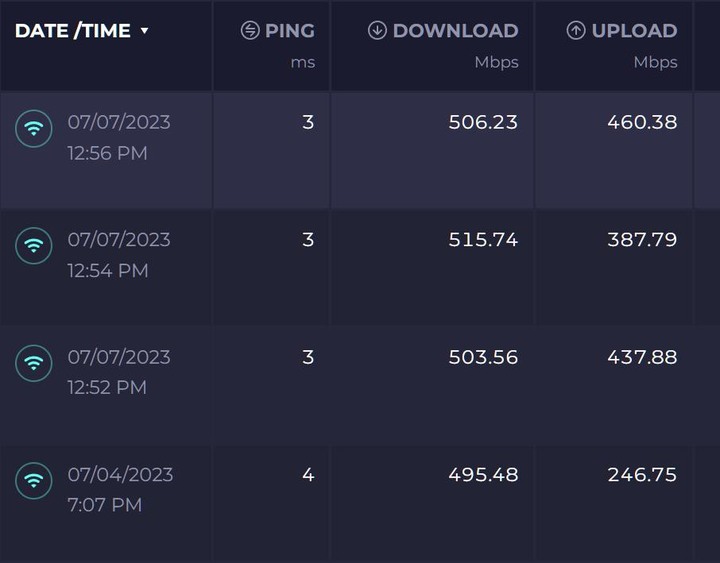The width and height of the screenshot is (720, 563).
Task: Select the 495.48 download speed cell
Action: pos(432,504)
